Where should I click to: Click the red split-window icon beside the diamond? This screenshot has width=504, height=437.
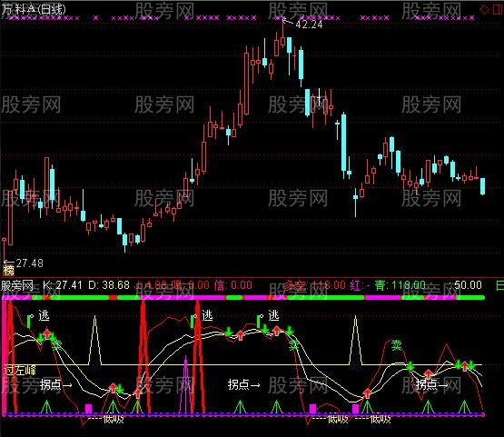click(498, 9)
